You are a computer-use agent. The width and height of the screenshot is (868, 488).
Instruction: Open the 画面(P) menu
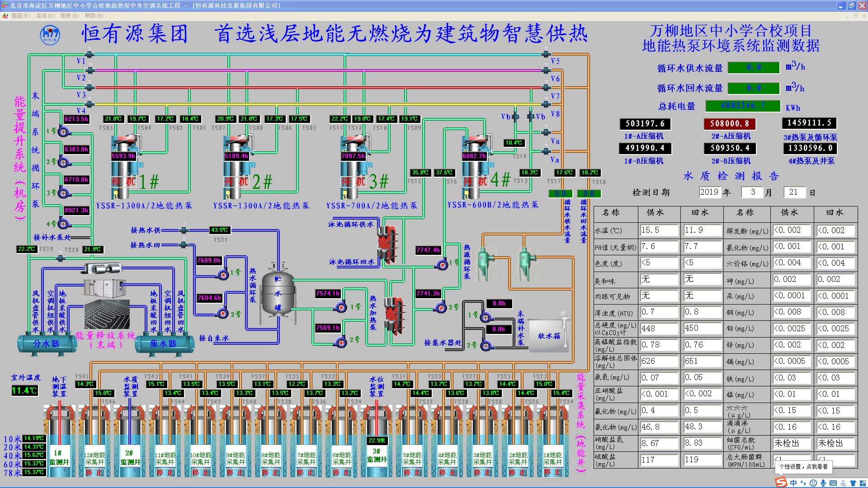click(x=21, y=16)
